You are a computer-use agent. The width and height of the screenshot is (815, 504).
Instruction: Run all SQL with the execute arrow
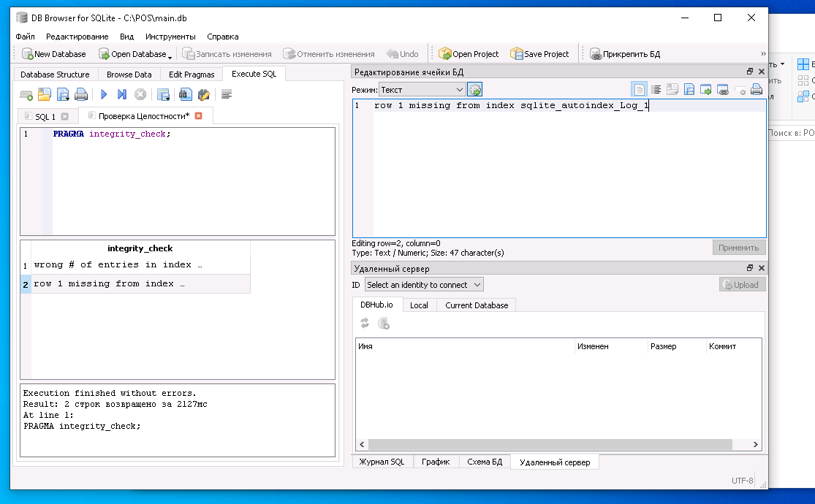(x=105, y=94)
